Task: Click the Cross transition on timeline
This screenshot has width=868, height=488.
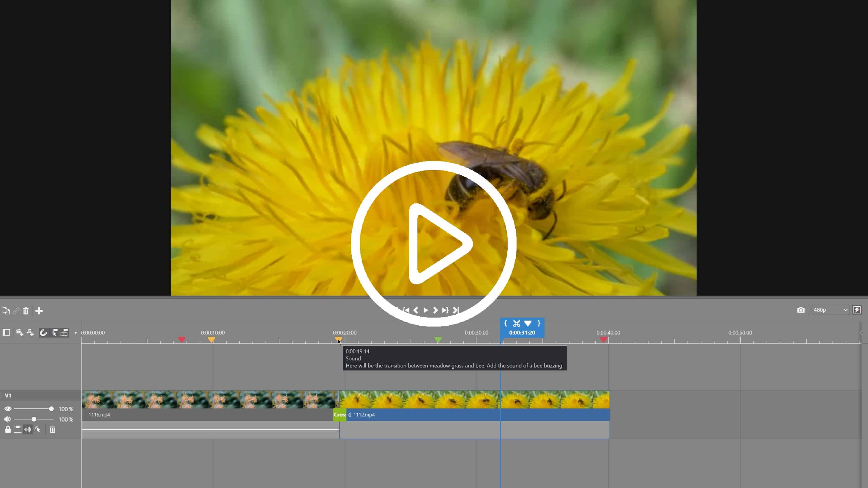Action: 339,415
